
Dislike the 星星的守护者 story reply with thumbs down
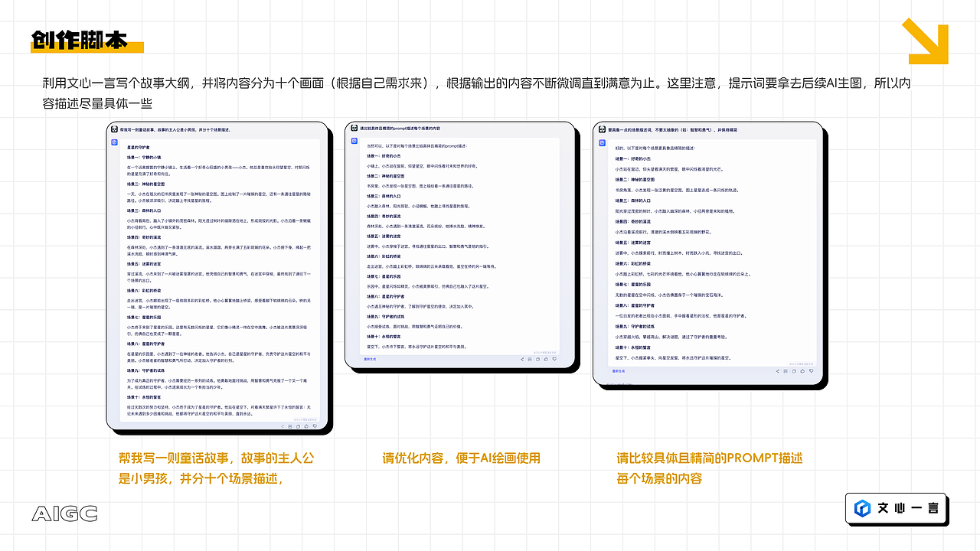[315, 426]
